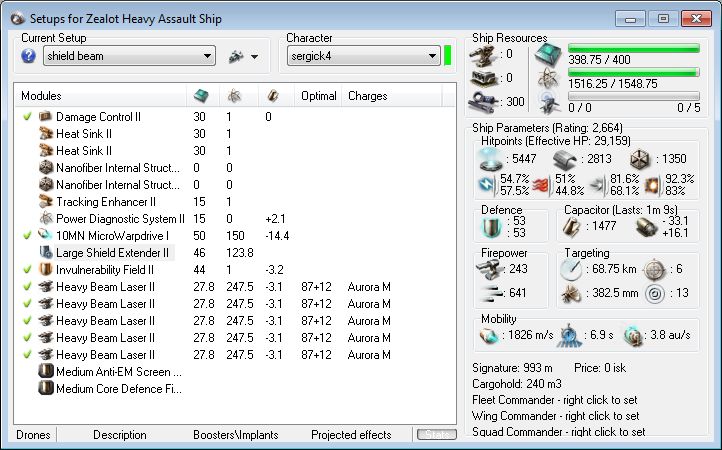
Task: Click the Cargohold: 240 m3 text
Action: click(517, 384)
